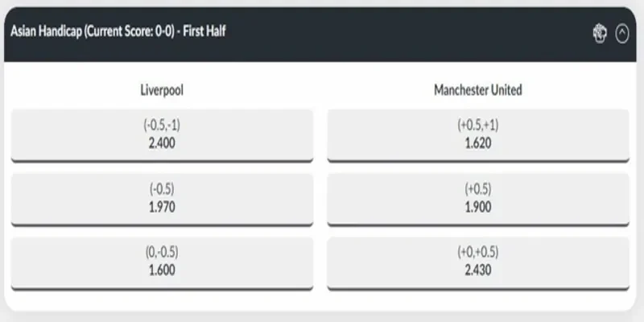Select the Manchester United column header
Viewport: 644px width, 322px height.
tap(477, 90)
